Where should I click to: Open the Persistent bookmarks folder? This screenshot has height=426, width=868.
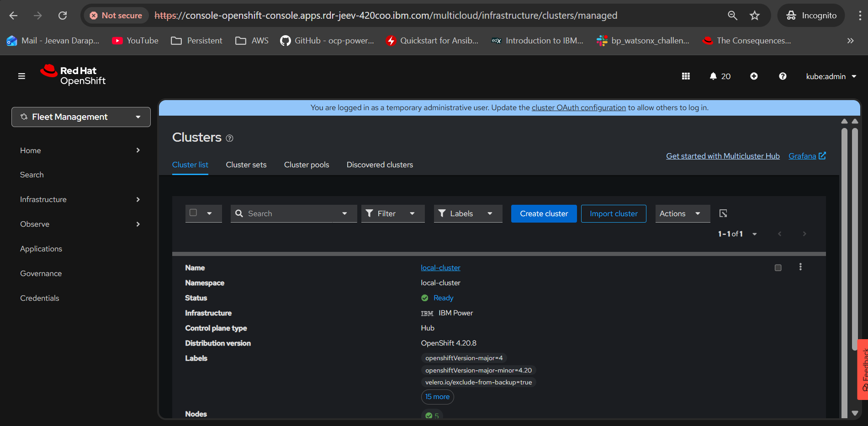coord(196,41)
